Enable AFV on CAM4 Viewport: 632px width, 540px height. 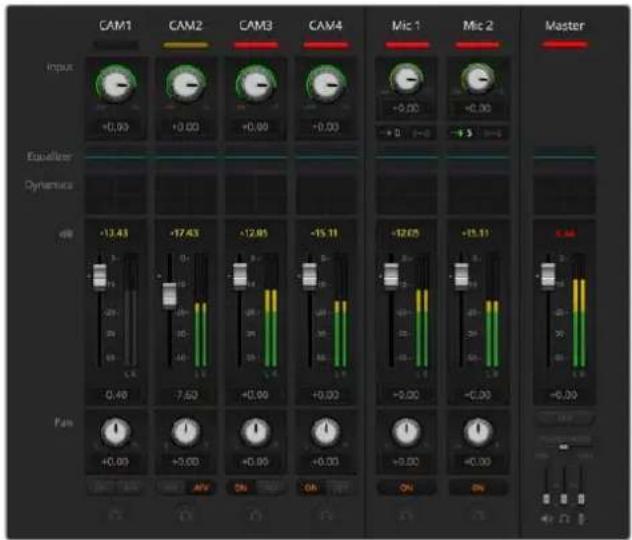pyautogui.click(x=340, y=488)
